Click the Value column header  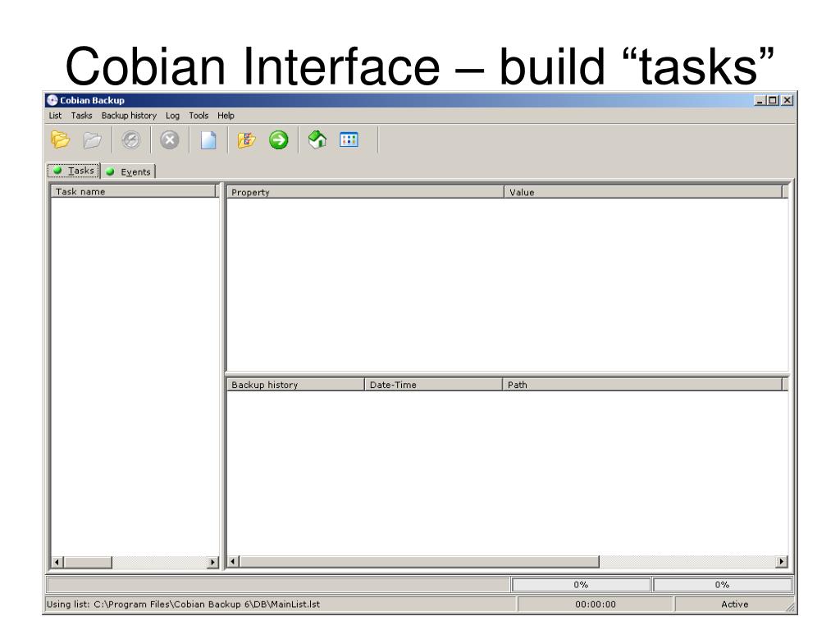[x=643, y=192]
